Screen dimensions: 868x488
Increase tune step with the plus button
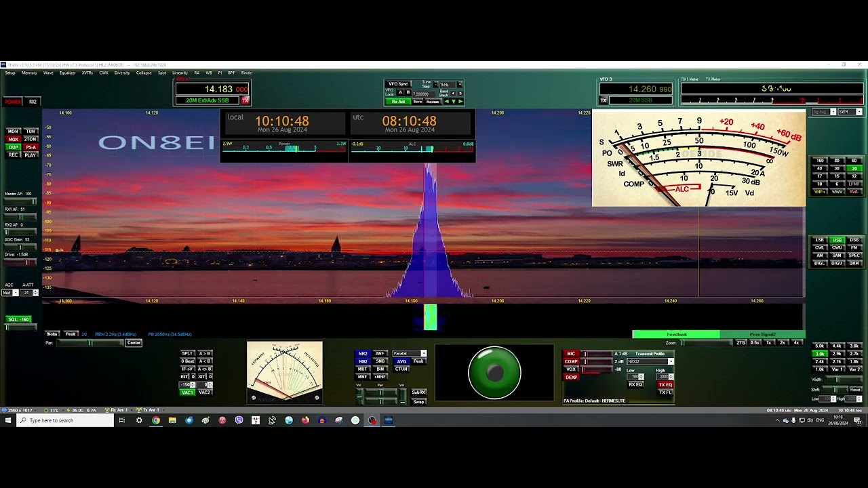point(460,84)
